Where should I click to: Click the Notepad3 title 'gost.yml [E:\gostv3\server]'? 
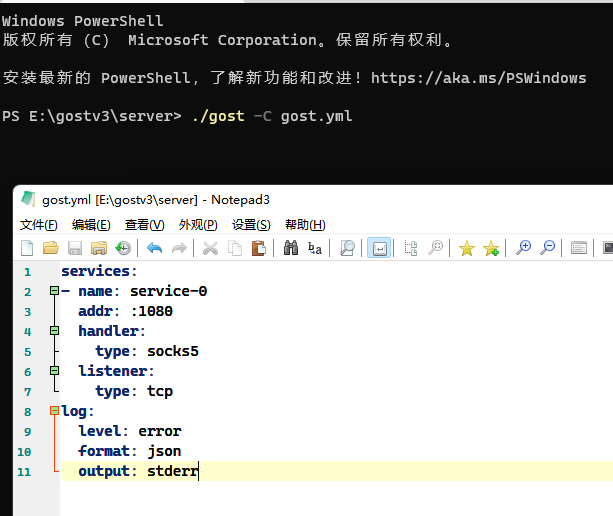point(120,200)
